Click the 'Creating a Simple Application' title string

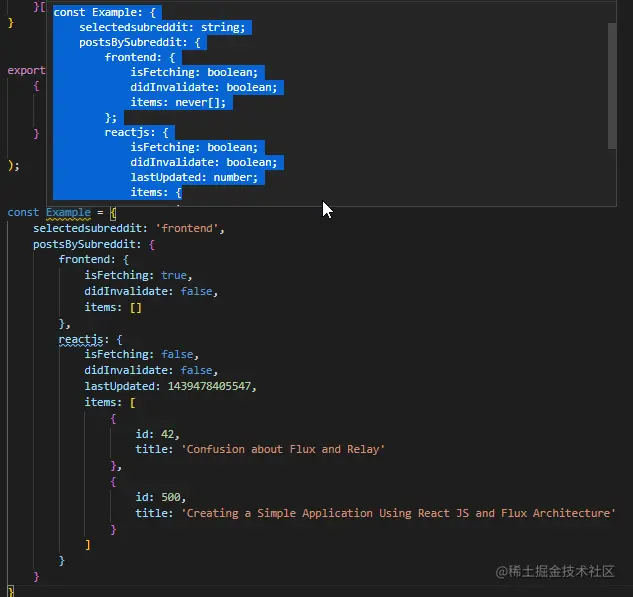click(398, 513)
